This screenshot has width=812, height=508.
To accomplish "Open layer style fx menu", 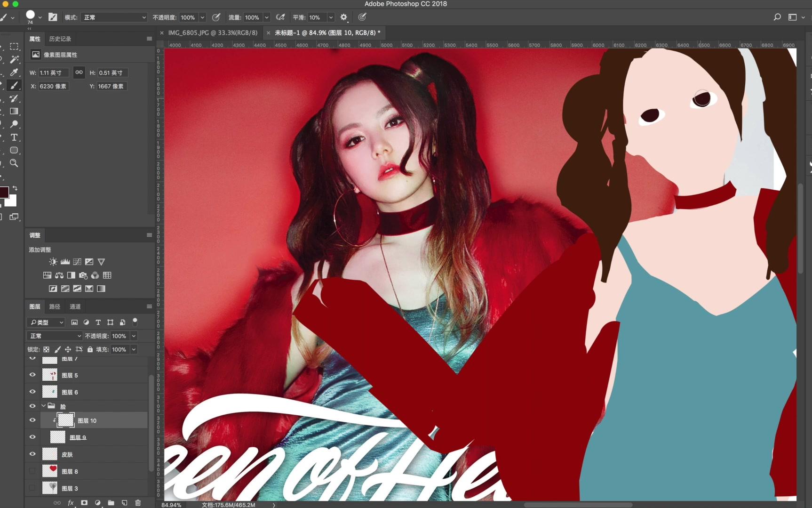I will pyautogui.click(x=71, y=503).
